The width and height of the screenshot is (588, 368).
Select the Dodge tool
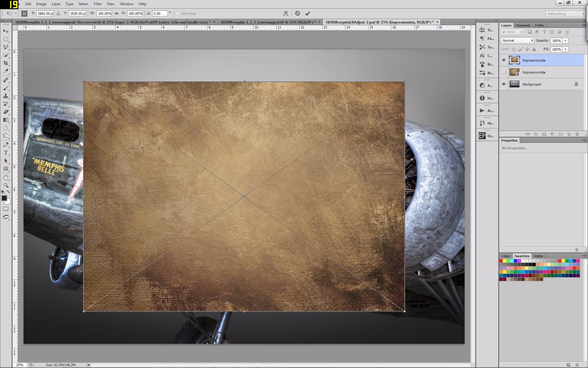pyautogui.click(x=6, y=136)
